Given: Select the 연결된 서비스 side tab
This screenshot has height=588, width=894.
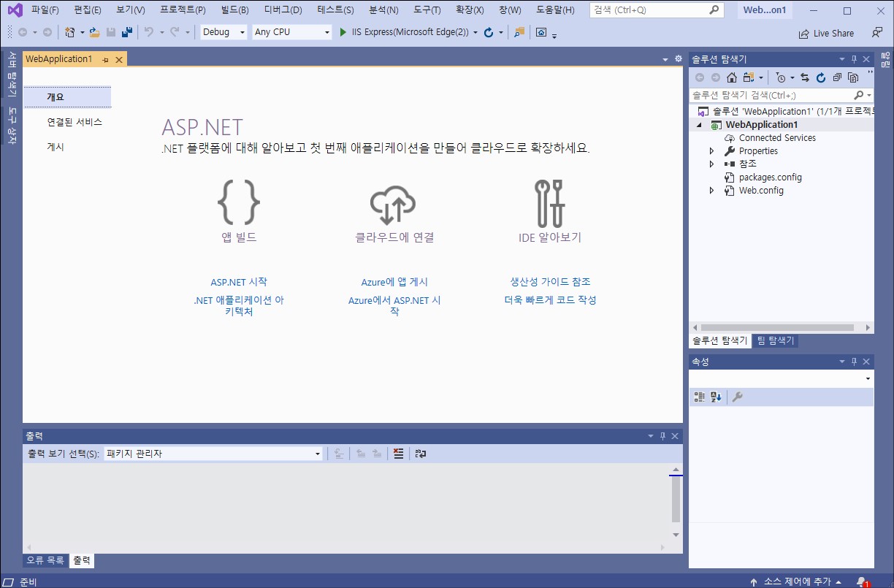Looking at the screenshot, I should point(74,122).
